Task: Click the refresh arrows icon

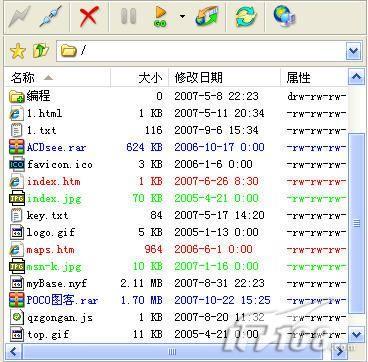Action: click(246, 17)
